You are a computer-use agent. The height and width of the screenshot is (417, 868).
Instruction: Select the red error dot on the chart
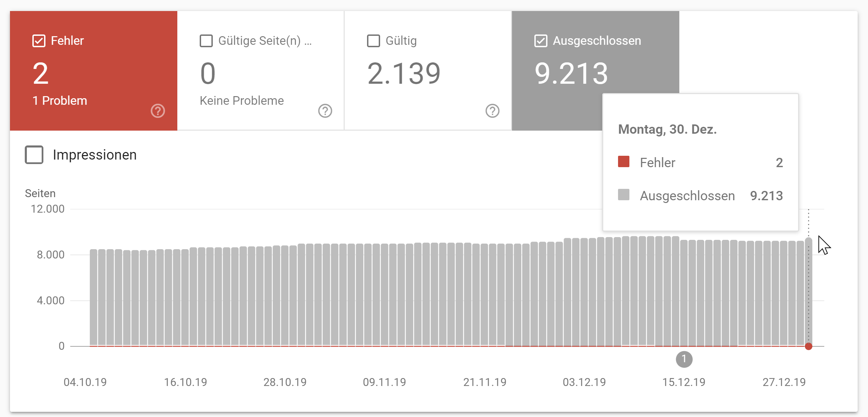tap(808, 346)
